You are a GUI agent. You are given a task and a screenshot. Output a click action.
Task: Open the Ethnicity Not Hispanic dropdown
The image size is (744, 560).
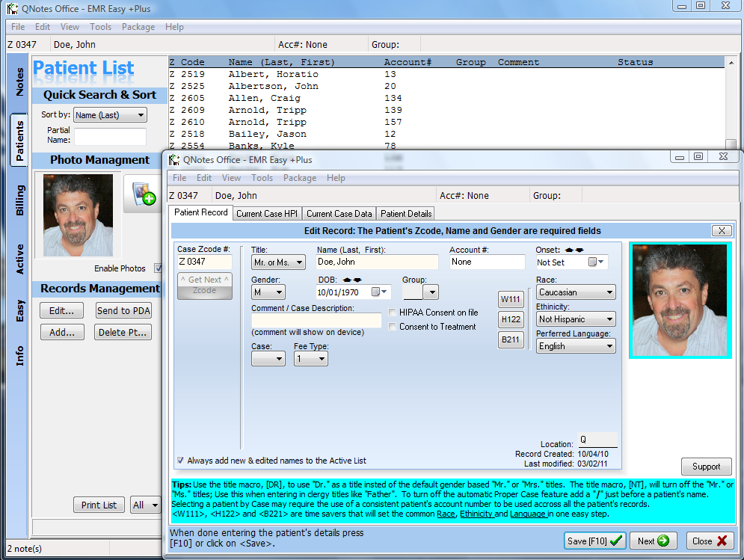[576, 319]
